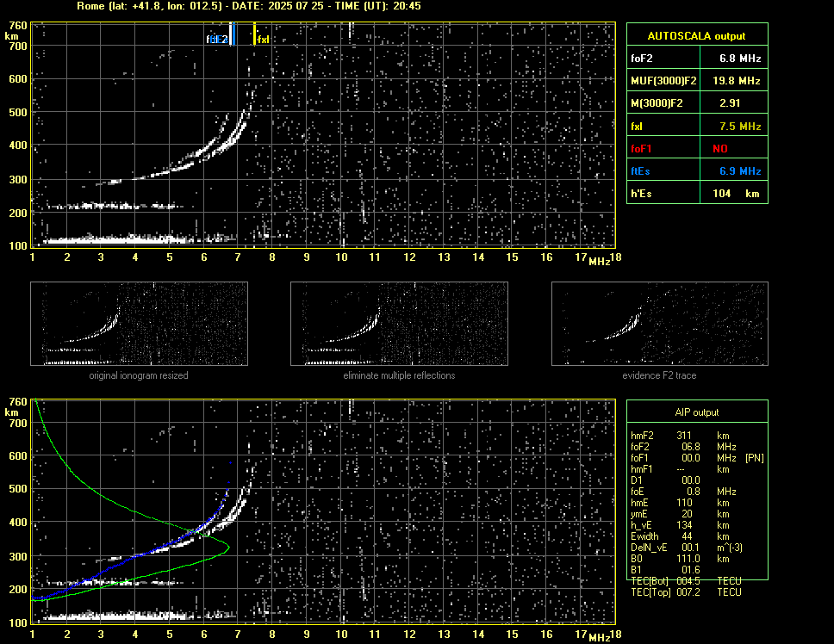Viewport: 834px width, 644px height.
Task: Click the yellow fxI marker atop the top ionogram
Action: (x=255, y=34)
